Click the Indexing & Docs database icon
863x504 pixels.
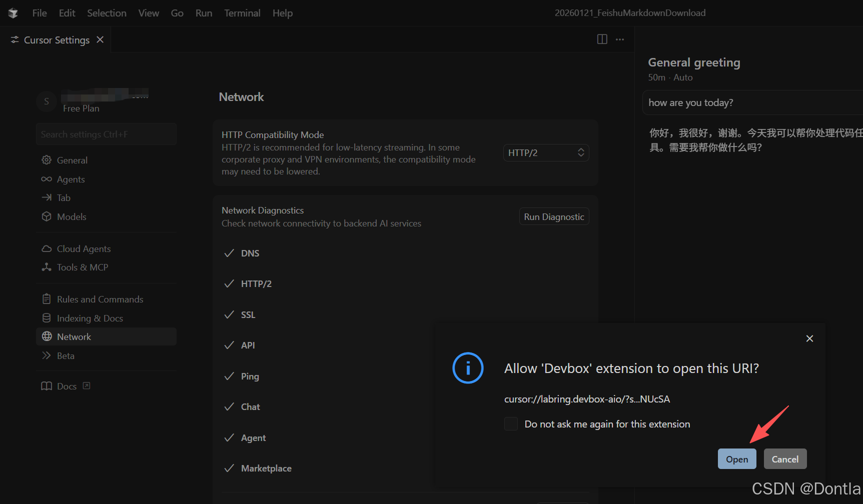click(x=47, y=318)
